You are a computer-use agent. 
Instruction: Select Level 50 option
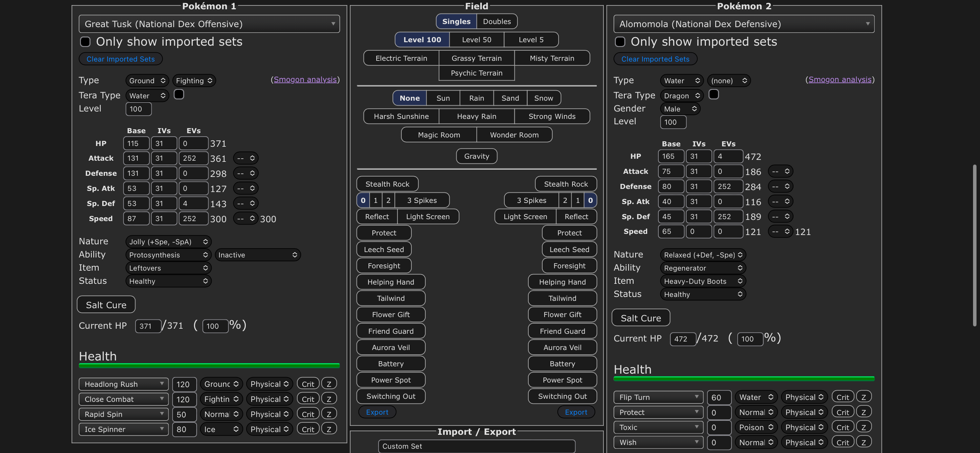click(477, 39)
